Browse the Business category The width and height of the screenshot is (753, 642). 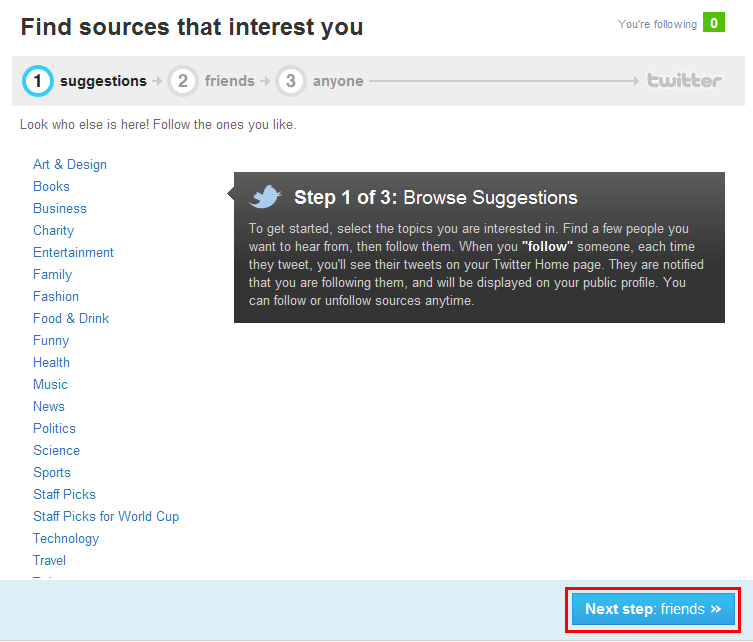click(x=60, y=208)
